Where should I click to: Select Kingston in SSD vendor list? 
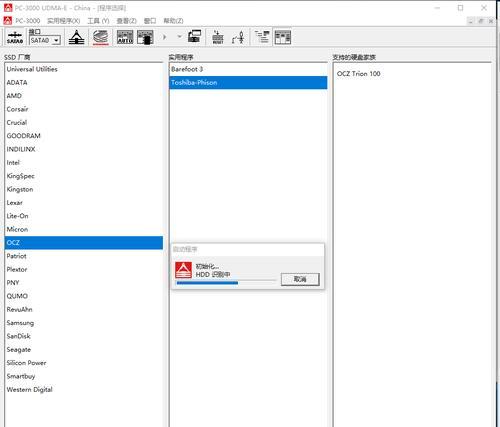click(x=84, y=189)
